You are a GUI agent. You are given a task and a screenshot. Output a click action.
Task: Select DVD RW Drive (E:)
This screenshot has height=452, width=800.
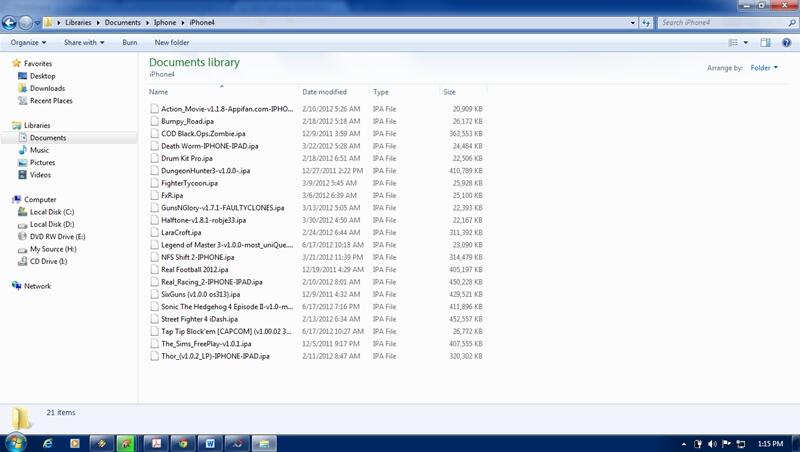pyautogui.click(x=57, y=236)
